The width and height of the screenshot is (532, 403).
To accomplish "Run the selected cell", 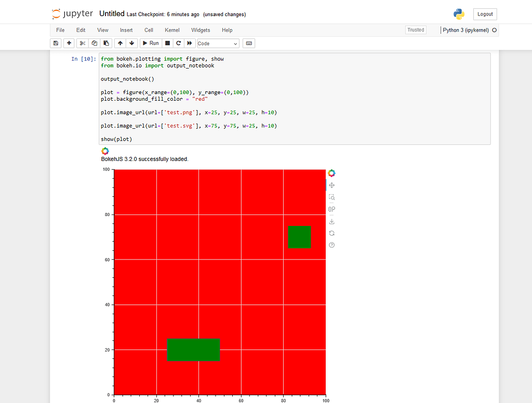I will [x=151, y=43].
